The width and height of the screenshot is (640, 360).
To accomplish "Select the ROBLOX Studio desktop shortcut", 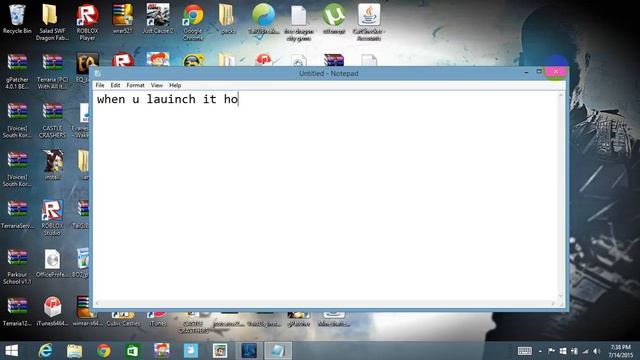I will 52,218.
